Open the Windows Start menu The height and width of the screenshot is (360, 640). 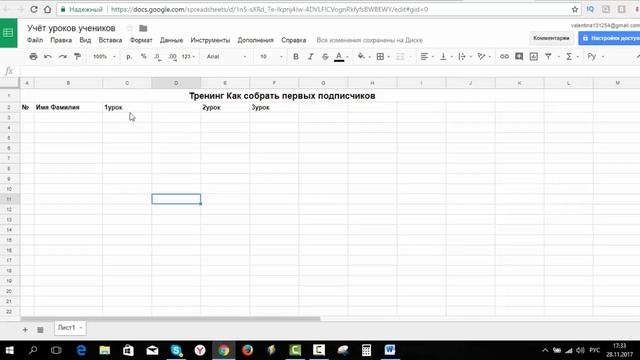[x=9, y=350]
